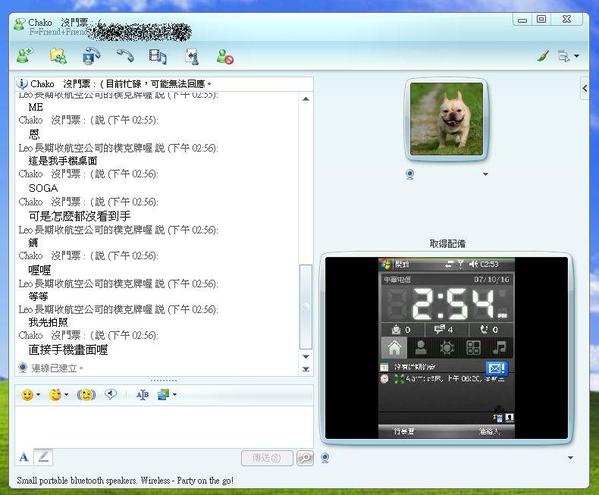Image resolution: width=599 pixels, height=495 pixels.
Task: Jump to the latest message using the double-arrow
Action: point(306,369)
